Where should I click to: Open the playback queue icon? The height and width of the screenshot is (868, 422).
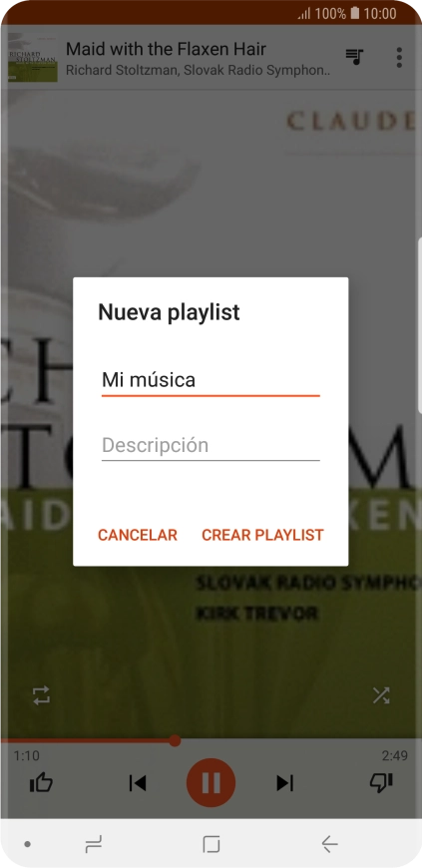click(x=354, y=57)
